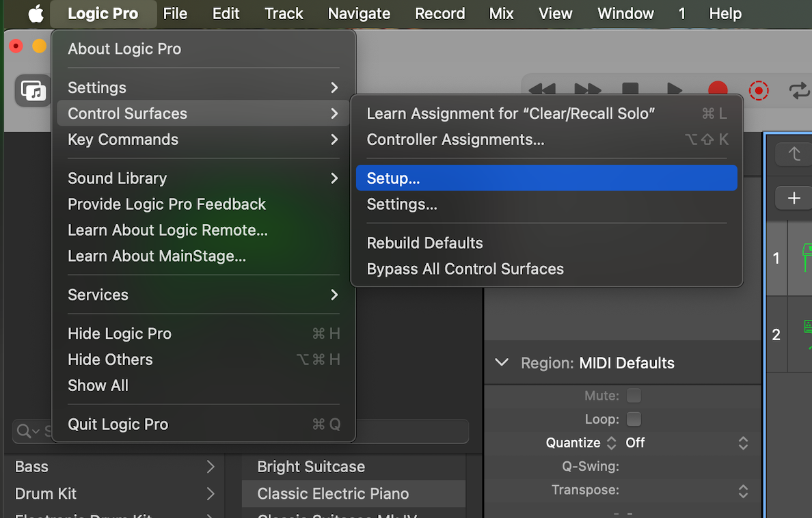Open the Transpose value pop-up arrows
This screenshot has width=812, height=518.
tap(743, 491)
